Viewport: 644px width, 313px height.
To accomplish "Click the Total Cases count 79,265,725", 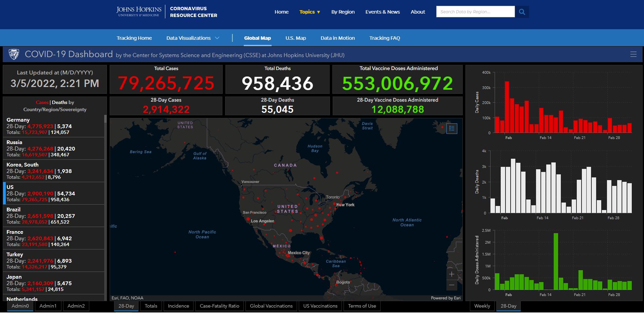I will point(166,83).
